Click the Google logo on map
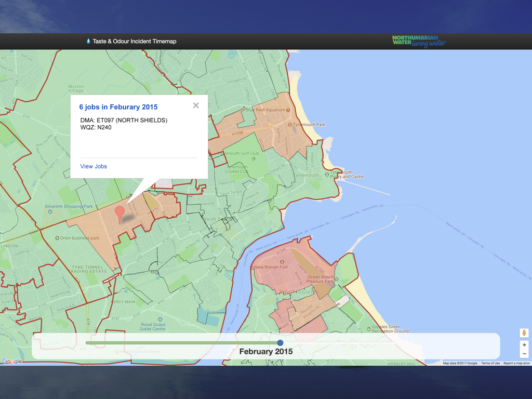Image resolution: width=532 pixels, height=399 pixels. tap(12, 361)
